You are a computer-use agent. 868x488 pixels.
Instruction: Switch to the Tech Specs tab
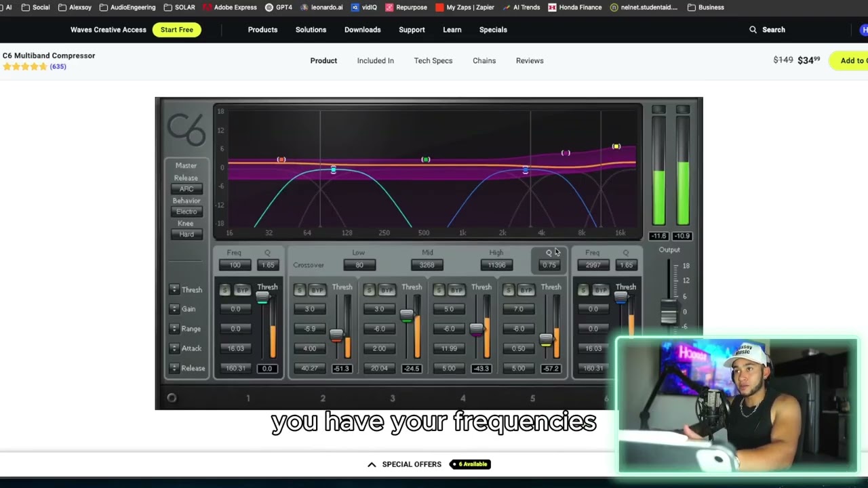[x=433, y=61]
